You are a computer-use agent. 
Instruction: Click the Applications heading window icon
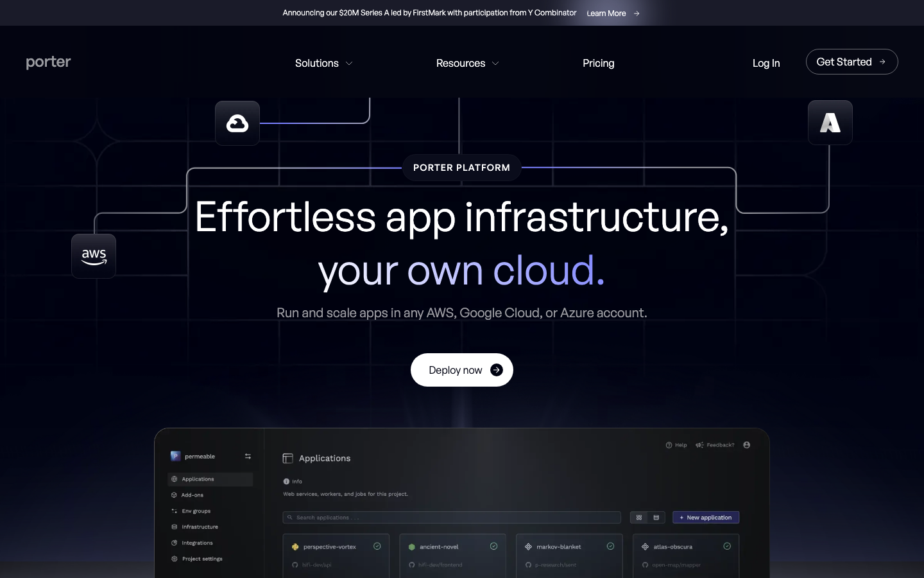287,459
